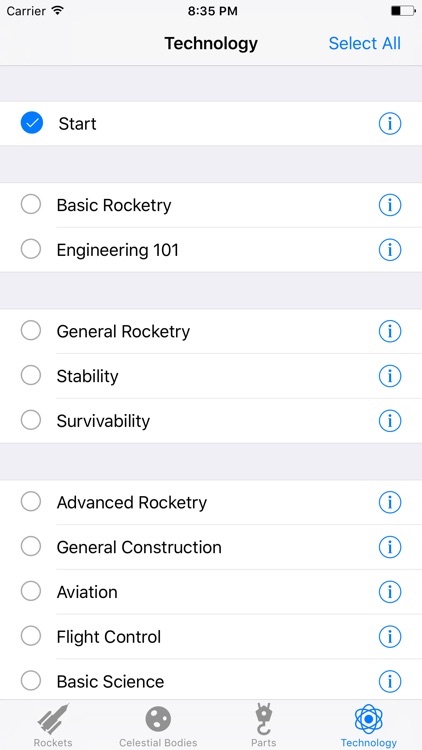Open info for Basic Rocketry

(389, 205)
